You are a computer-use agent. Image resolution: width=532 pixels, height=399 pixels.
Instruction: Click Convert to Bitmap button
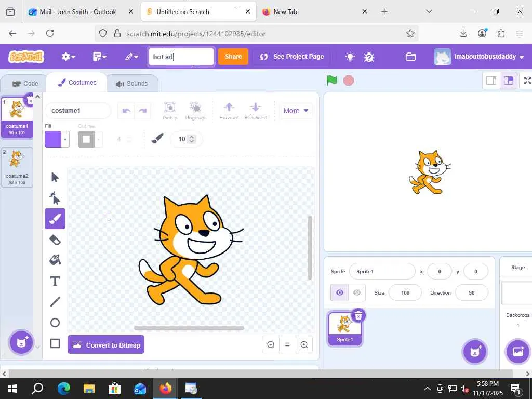(x=106, y=345)
